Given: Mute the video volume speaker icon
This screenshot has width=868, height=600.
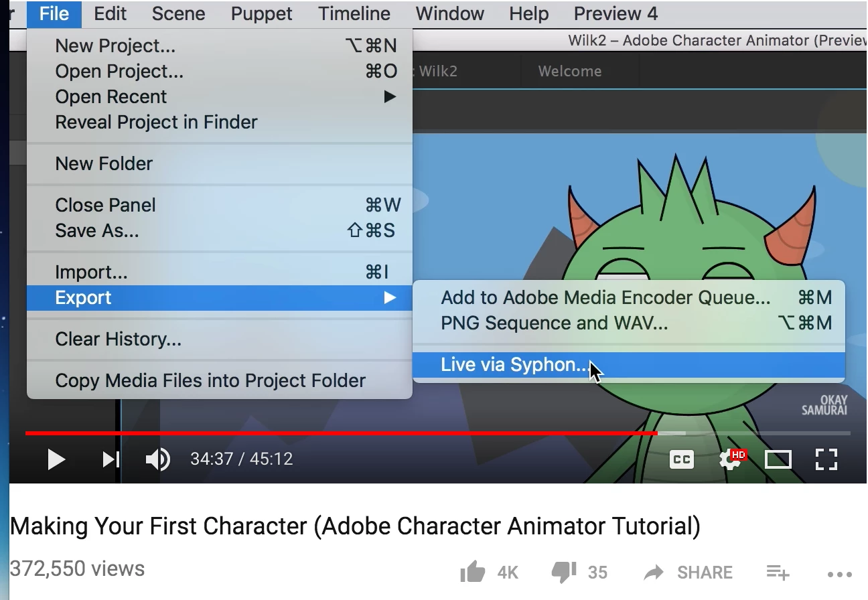Looking at the screenshot, I should pos(158,459).
